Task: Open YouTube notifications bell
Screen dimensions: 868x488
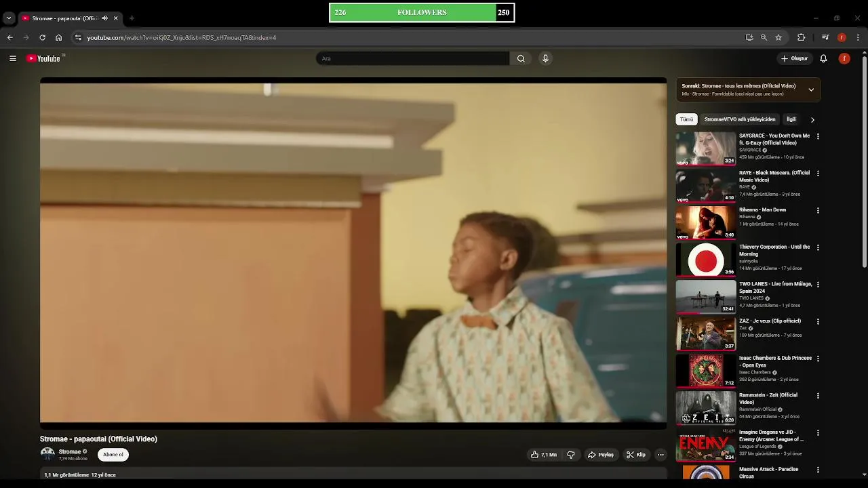Action: point(823,58)
